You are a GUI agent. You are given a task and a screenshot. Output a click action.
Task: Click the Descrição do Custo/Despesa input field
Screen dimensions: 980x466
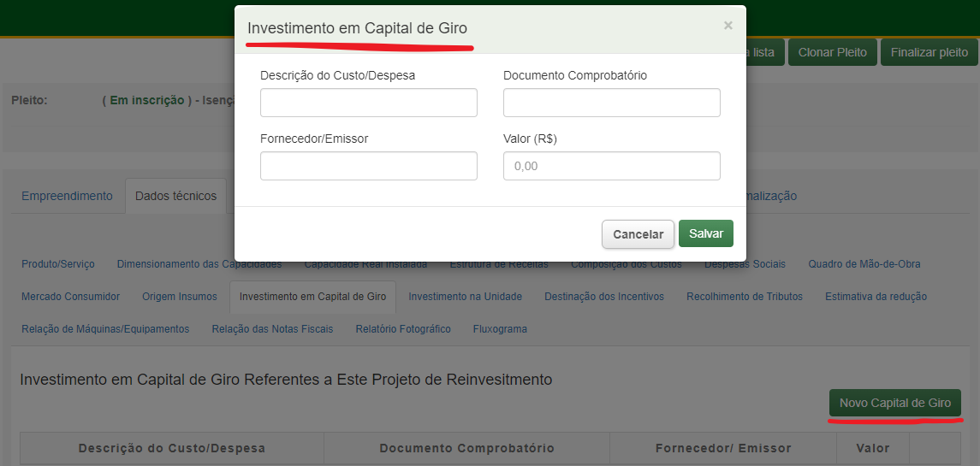369,103
